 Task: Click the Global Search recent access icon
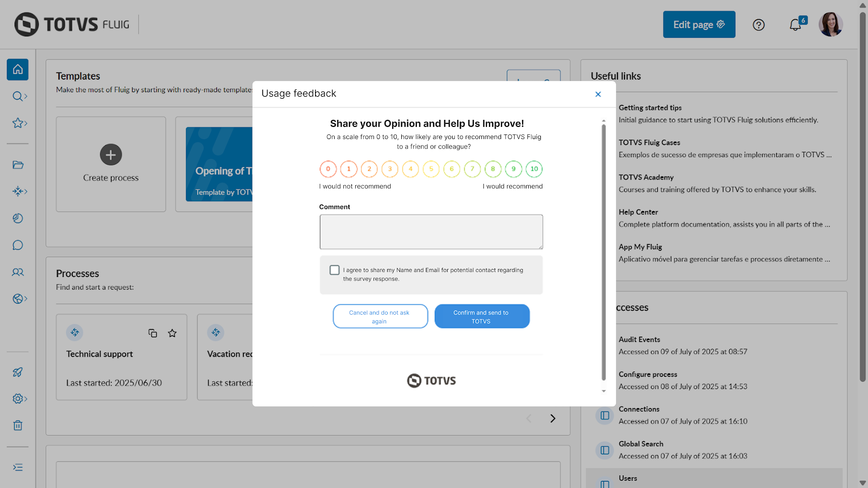pos(605,450)
